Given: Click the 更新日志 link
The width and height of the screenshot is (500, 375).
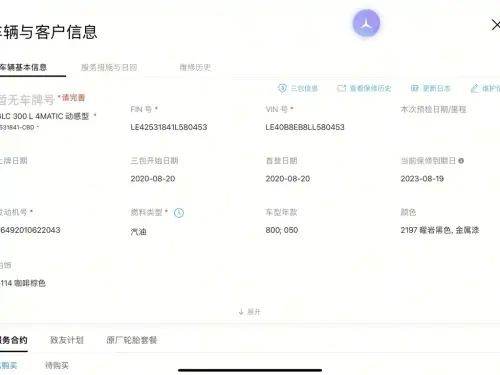Looking at the screenshot, I should tap(437, 88).
